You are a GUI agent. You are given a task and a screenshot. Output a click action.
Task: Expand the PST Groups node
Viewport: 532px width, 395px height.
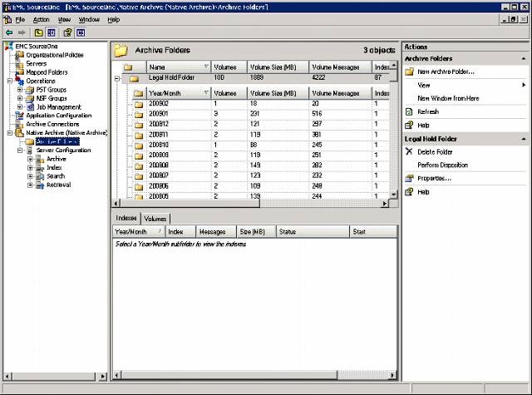(20, 90)
